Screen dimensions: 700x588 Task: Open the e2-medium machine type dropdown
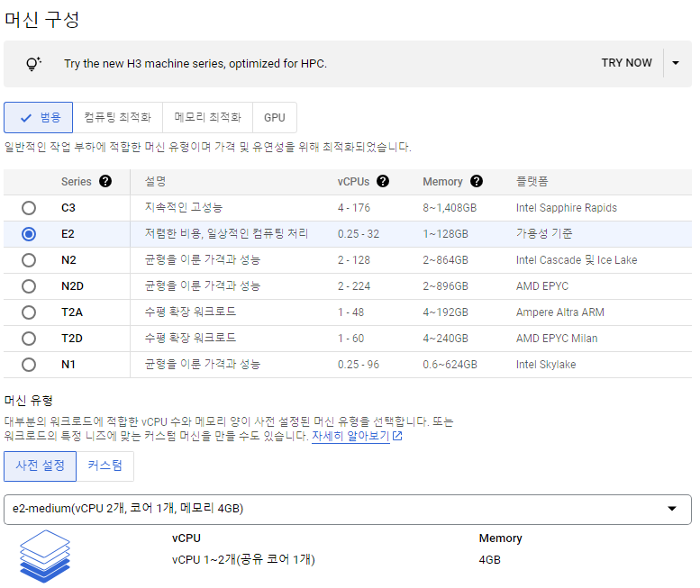click(348, 509)
